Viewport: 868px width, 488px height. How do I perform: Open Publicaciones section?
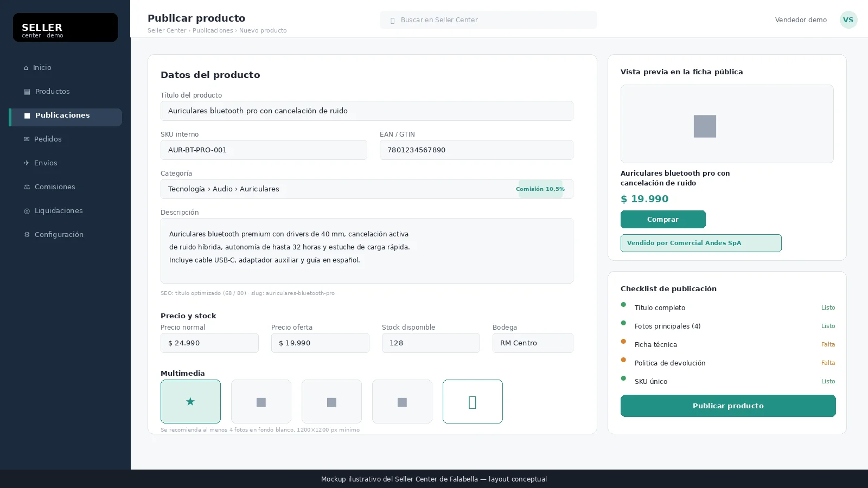[x=65, y=117]
